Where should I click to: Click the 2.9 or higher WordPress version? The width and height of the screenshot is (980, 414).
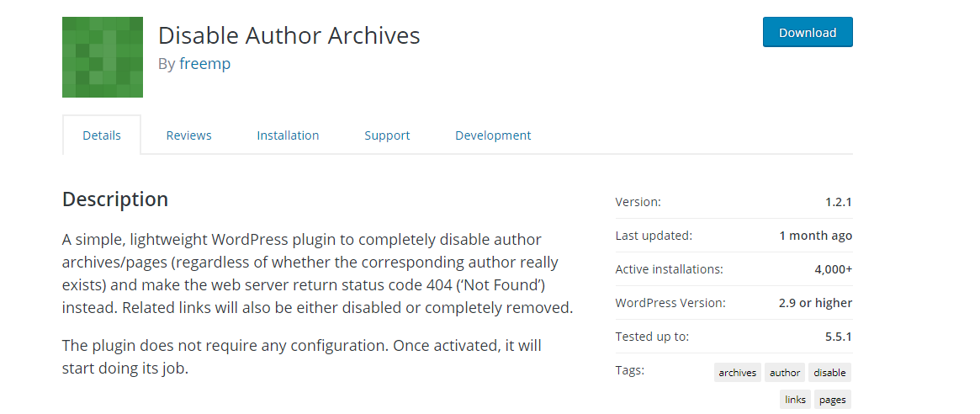pyautogui.click(x=816, y=303)
